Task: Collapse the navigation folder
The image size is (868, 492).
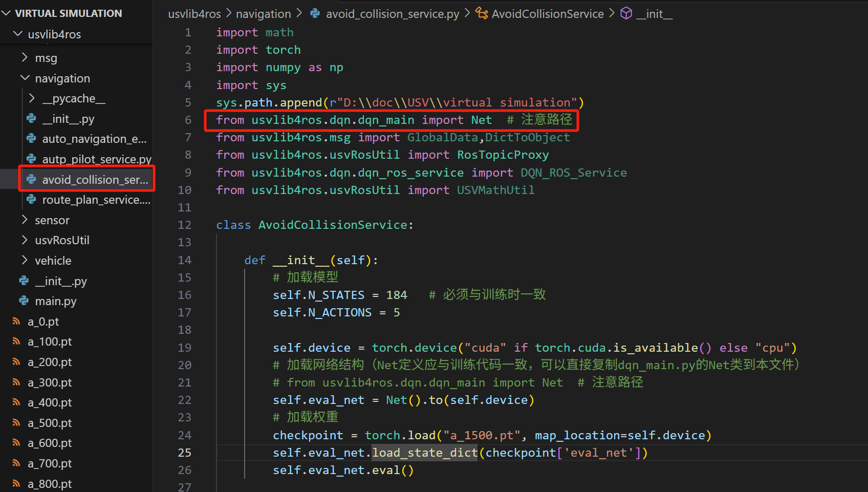Action: 25,78
